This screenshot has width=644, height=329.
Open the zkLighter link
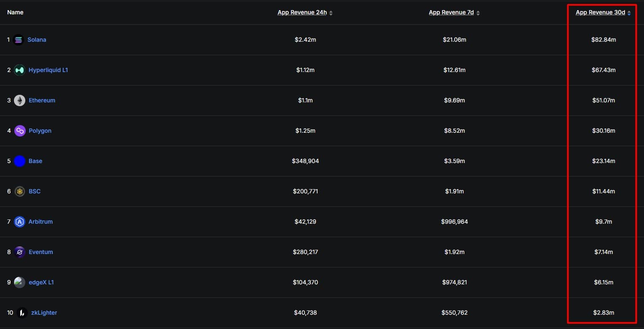point(44,313)
